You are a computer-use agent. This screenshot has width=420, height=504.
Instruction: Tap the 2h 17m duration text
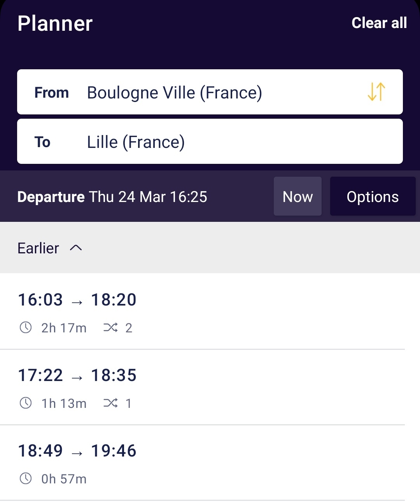point(64,328)
